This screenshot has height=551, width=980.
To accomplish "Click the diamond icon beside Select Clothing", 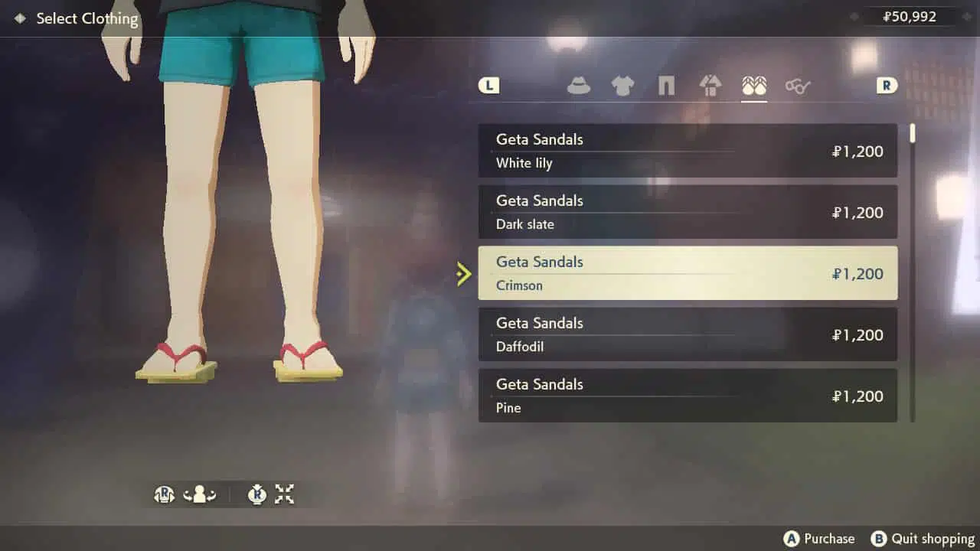I will point(20,18).
